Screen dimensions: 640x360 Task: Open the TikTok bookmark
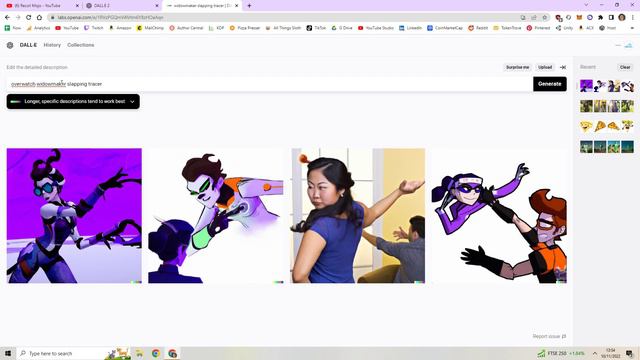click(316, 28)
